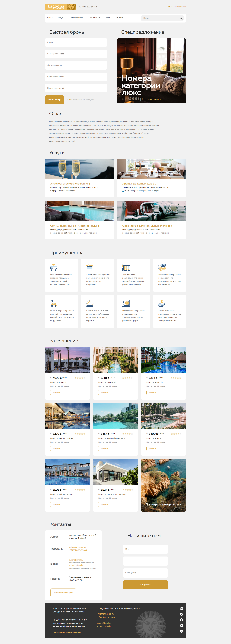Open the Контакты menu item

tap(120, 18)
